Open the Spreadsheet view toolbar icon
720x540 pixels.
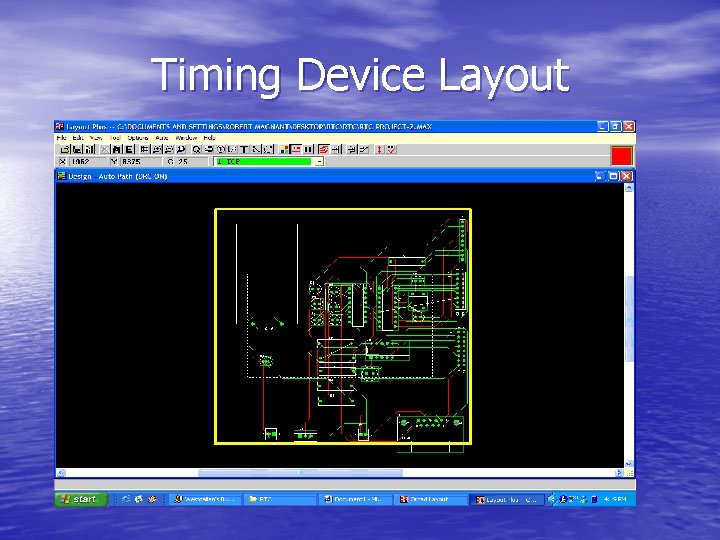click(x=145, y=149)
